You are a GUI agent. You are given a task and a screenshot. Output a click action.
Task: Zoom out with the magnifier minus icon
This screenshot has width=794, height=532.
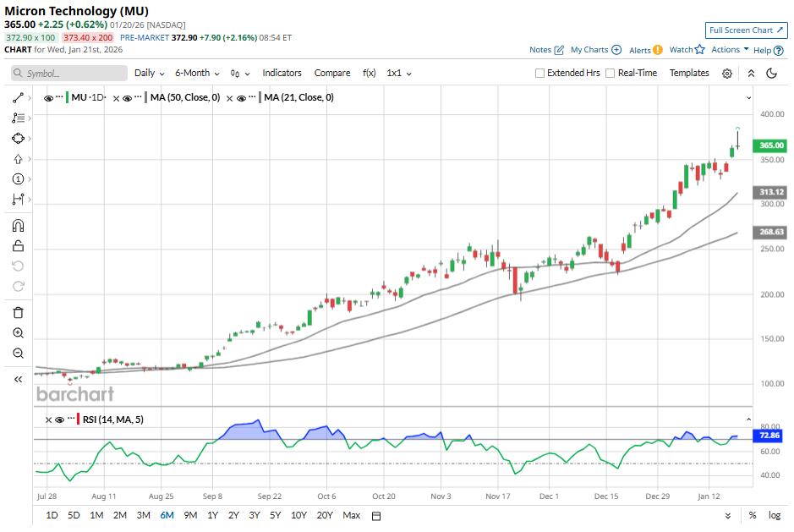click(x=18, y=354)
